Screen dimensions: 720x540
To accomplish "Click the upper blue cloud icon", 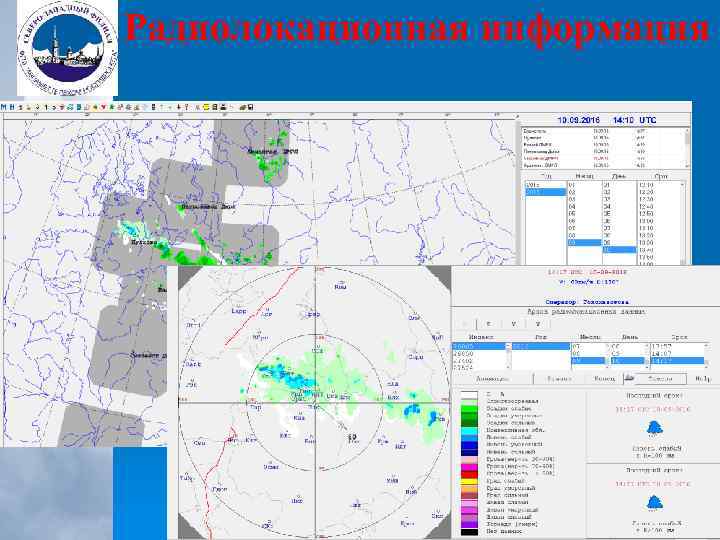I will [x=654, y=428].
